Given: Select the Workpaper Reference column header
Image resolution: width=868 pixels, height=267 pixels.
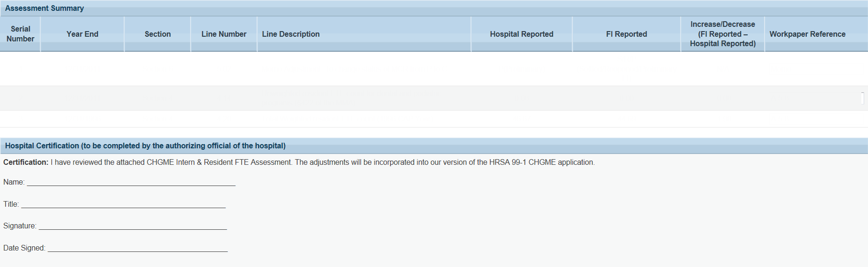Looking at the screenshot, I should click(x=807, y=34).
